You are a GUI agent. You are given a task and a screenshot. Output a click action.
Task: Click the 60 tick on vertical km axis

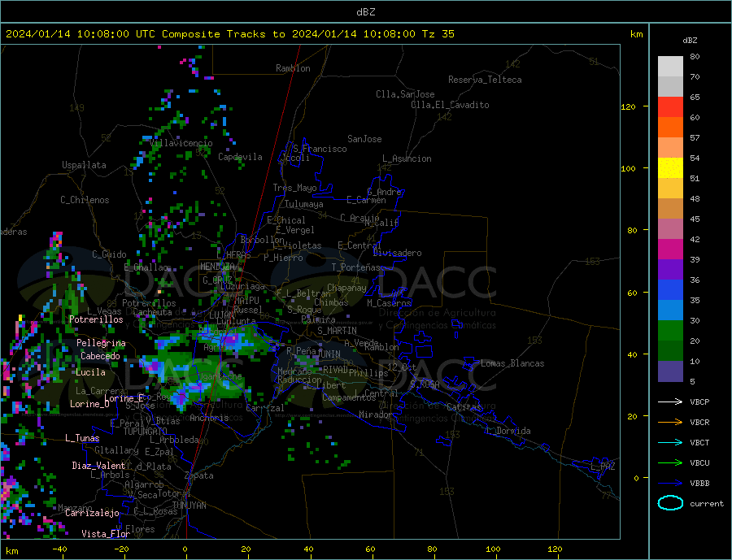point(632,293)
